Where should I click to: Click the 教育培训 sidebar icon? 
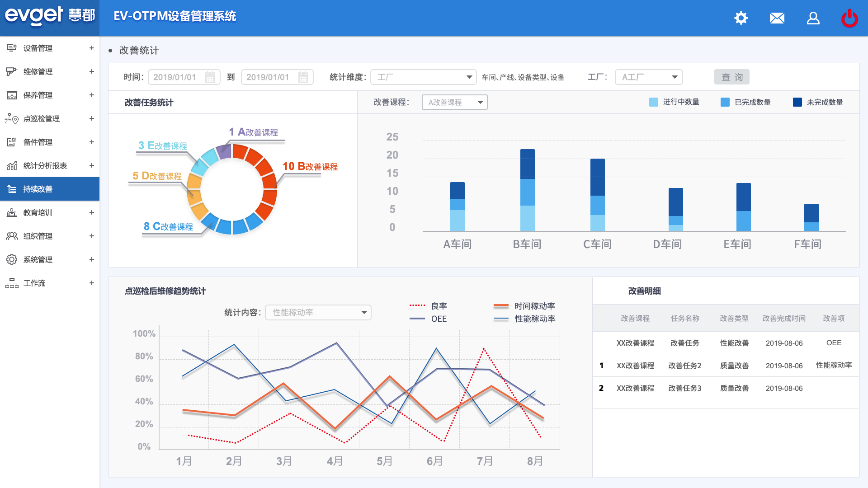click(11, 212)
